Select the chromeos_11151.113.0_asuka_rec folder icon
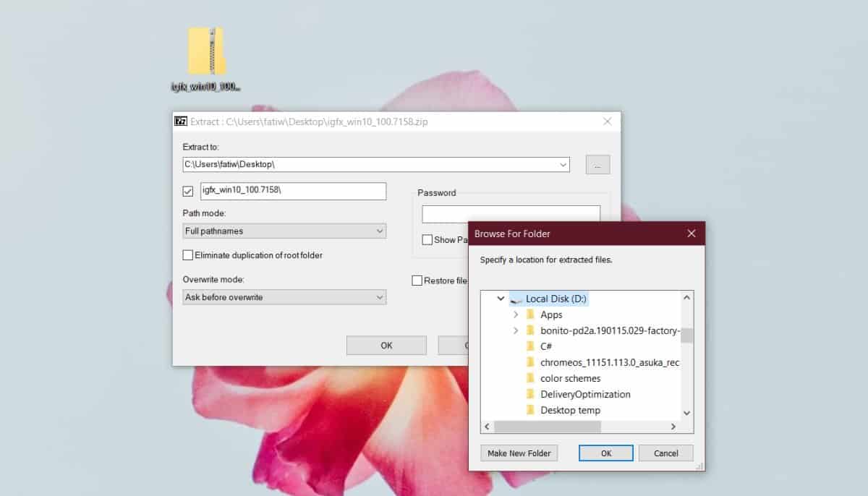Viewport: 868px width, 496px height. 530,362
